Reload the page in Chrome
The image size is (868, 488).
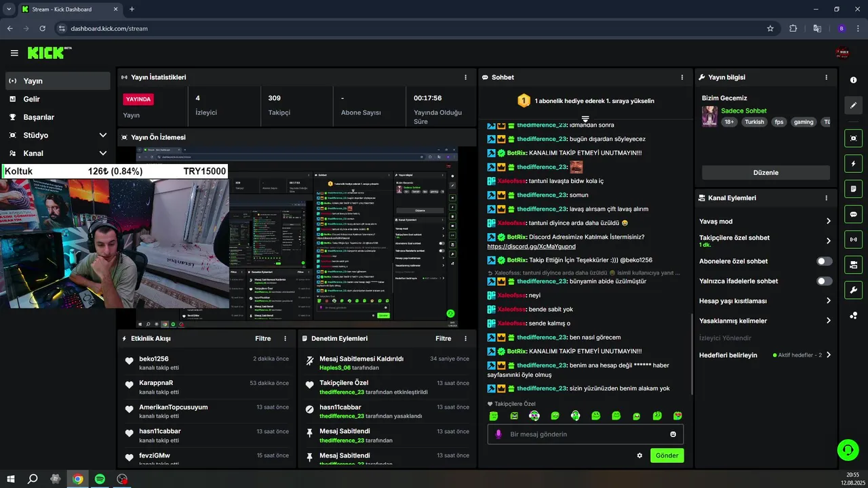[43, 28]
